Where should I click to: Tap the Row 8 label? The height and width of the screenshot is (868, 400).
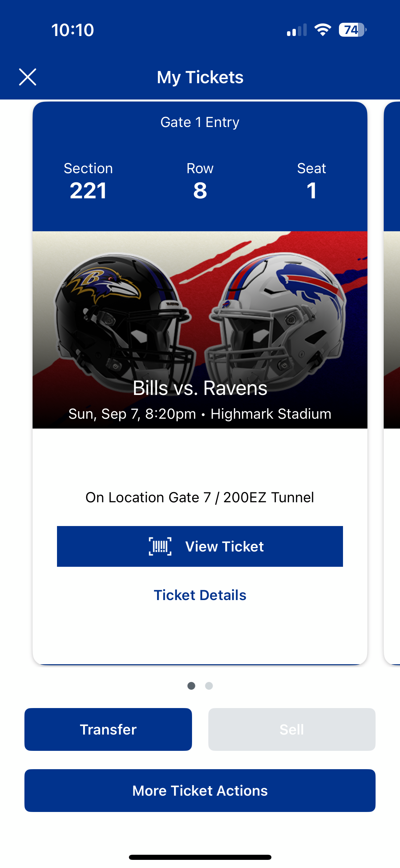click(x=200, y=183)
